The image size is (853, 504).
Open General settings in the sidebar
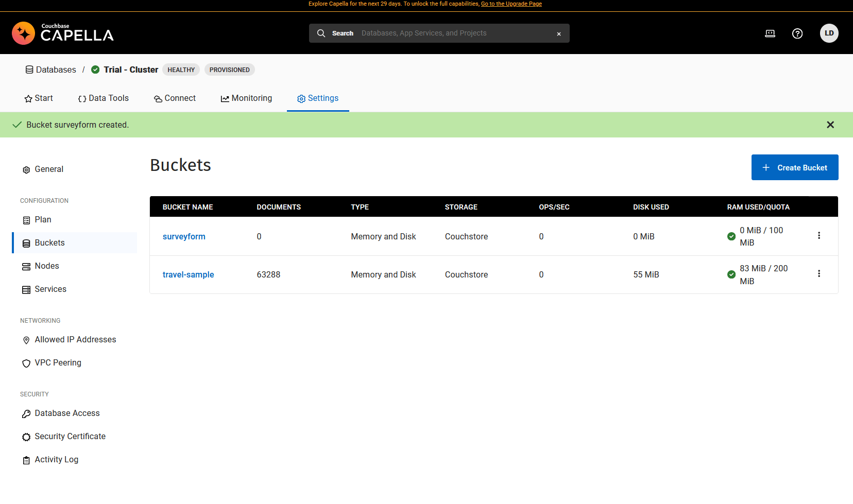pos(49,169)
